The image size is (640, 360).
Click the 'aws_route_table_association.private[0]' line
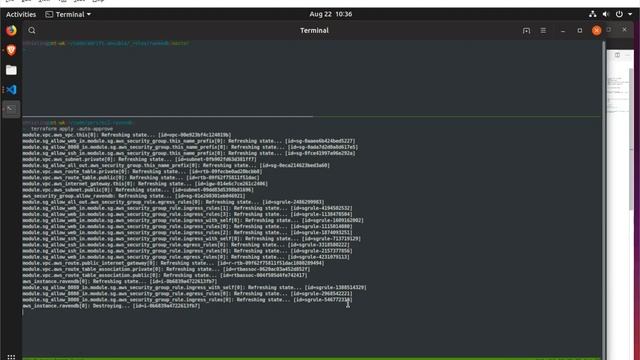(167, 269)
